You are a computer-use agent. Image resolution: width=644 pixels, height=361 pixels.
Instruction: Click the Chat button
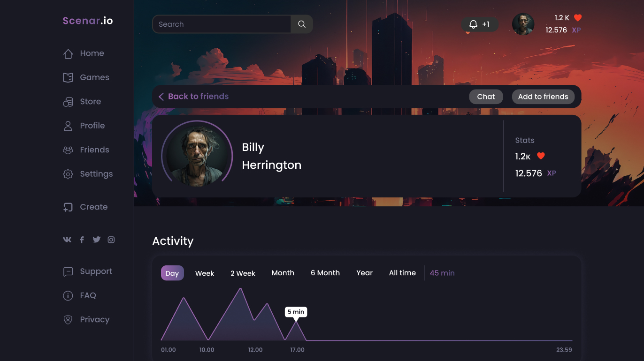(x=486, y=97)
